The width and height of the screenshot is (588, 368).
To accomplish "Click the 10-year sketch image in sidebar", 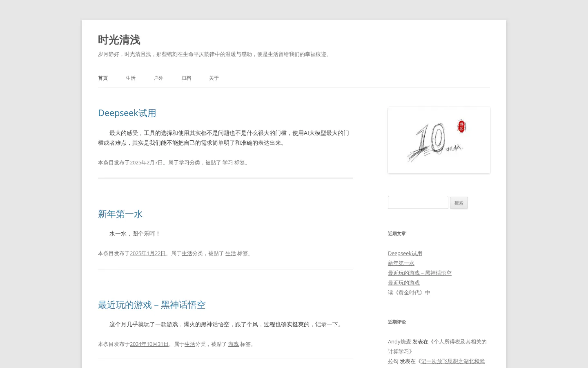I will (x=439, y=140).
